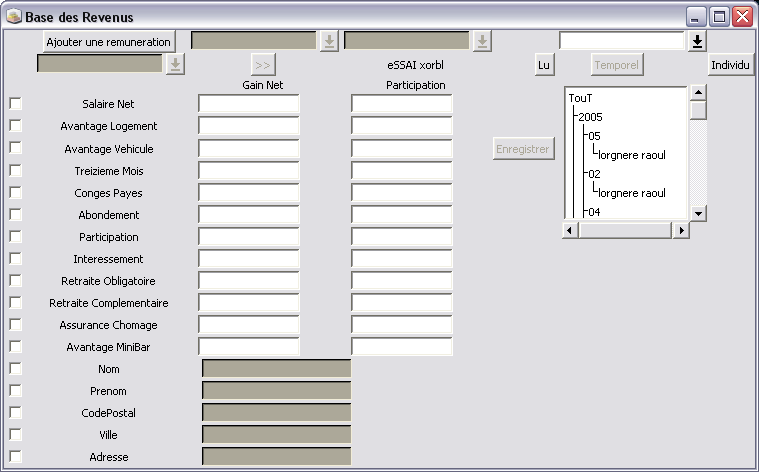Click the Base des Revenus title bar icon
This screenshot has width=759, height=472.
pyautogui.click(x=14, y=17)
